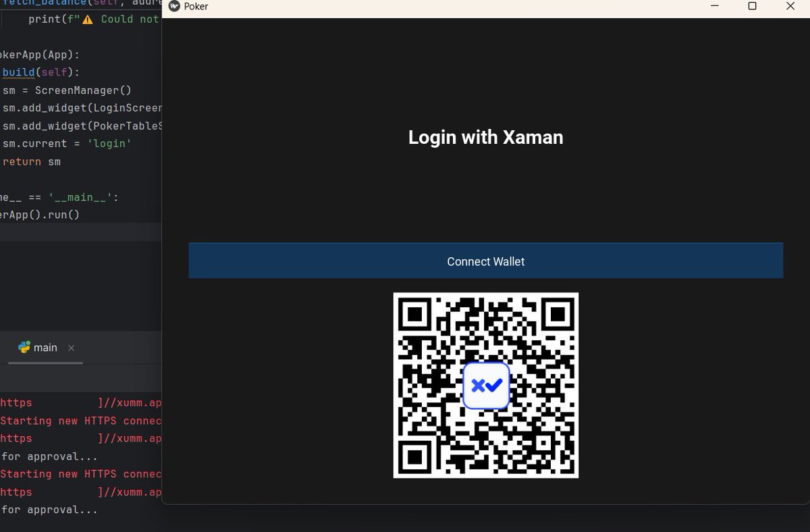Click the 'return sm' code line
810x532 pixels.
point(32,161)
